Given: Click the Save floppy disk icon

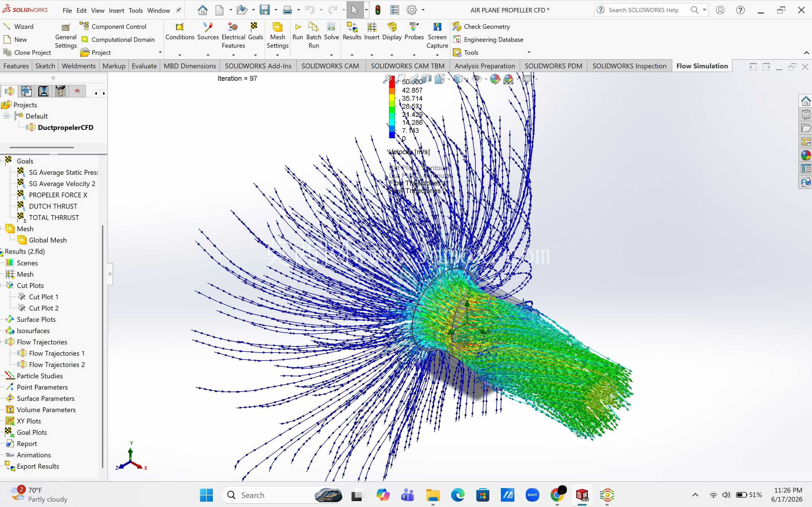Looking at the screenshot, I should tap(265, 10).
